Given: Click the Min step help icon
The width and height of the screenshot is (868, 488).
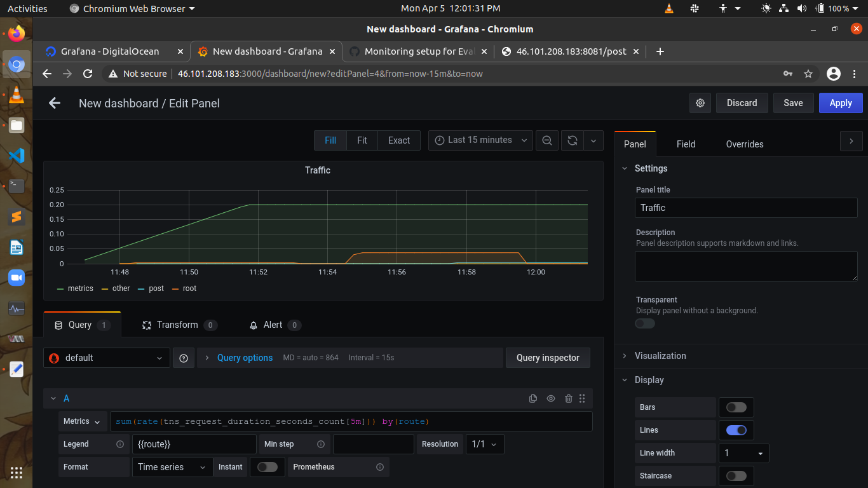Looking at the screenshot, I should point(321,444).
